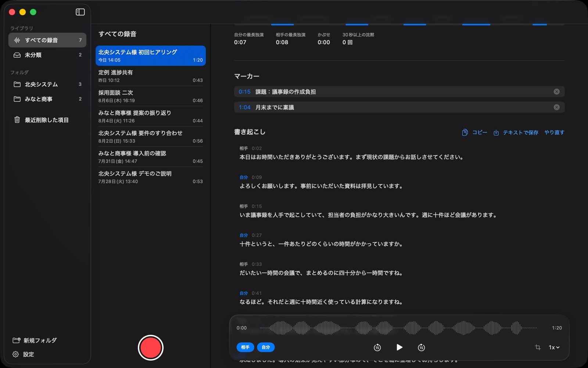The width and height of the screenshot is (588, 368).
Task: Click the 30秒以上の沈黙 0回 stat
Action: (x=358, y=39)
